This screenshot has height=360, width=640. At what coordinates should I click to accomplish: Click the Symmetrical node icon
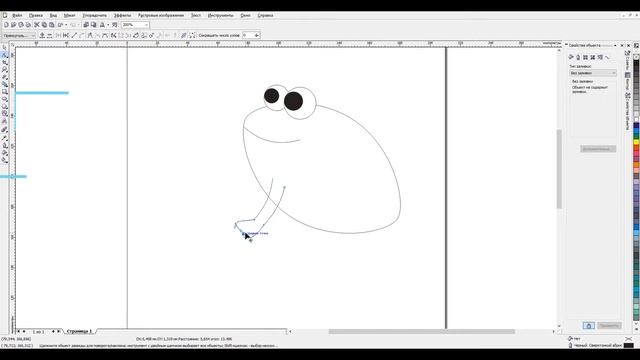coord(105,36)
